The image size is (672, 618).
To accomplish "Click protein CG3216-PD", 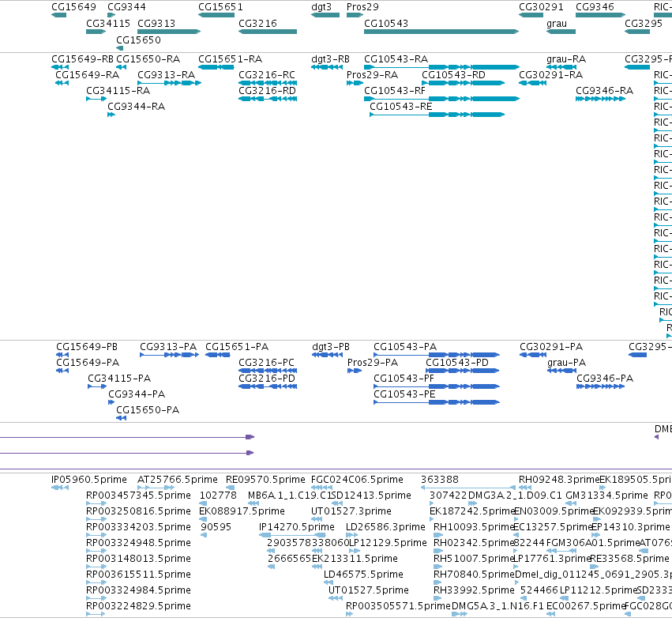I will point(268,386).
